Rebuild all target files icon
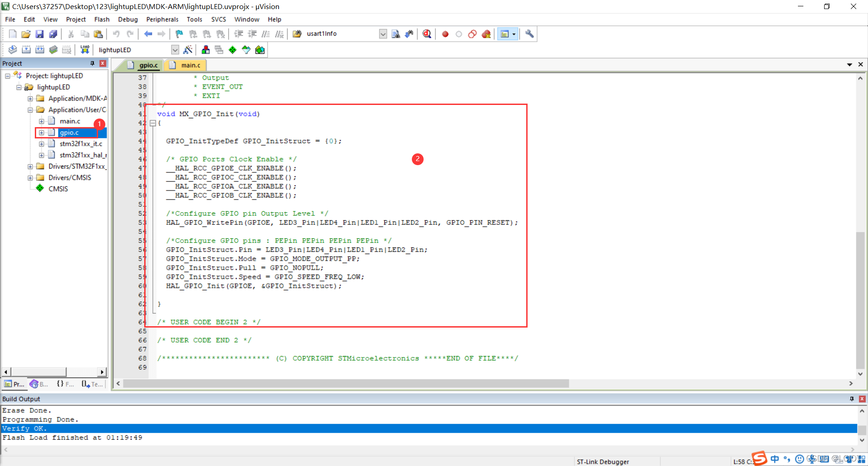 [40, 50]
